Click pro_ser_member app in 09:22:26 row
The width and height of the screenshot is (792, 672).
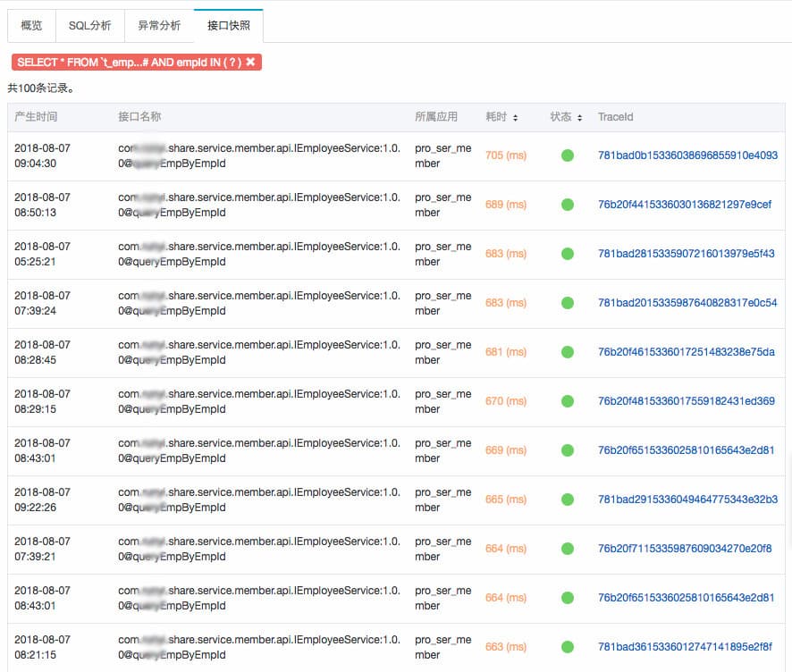pyautogui.click(x=443, y=500)
